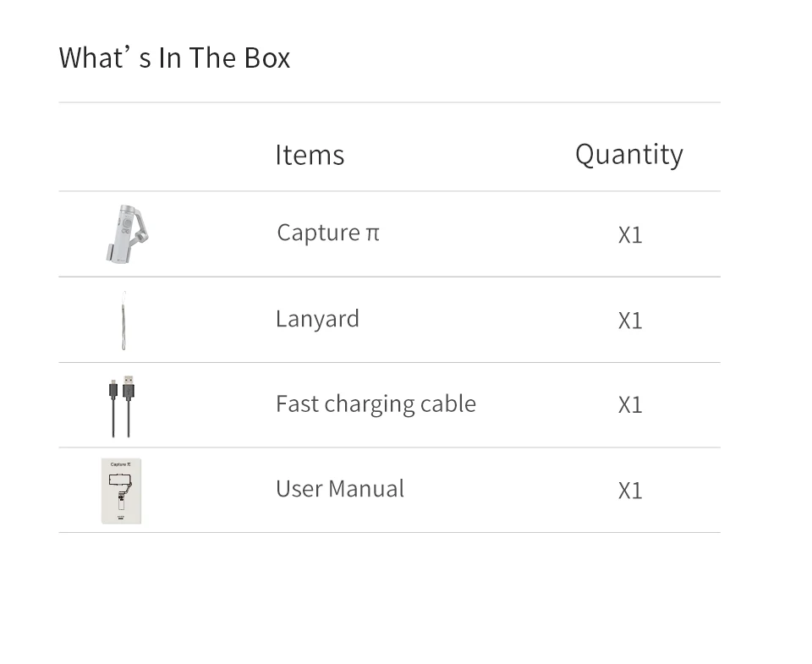This screenshot has width=812, height=664.
Task: Click the X1 quantity for User Manual
Action: coord(630,490)
